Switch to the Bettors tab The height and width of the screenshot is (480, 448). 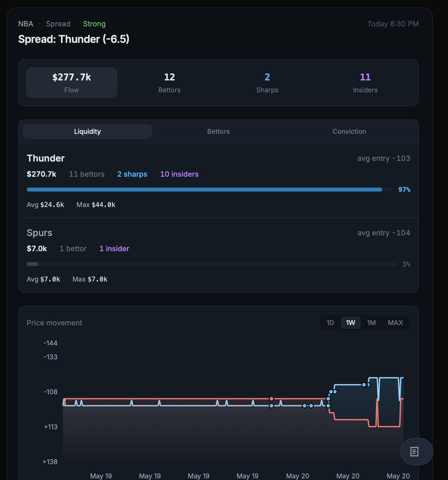(218, 132)
